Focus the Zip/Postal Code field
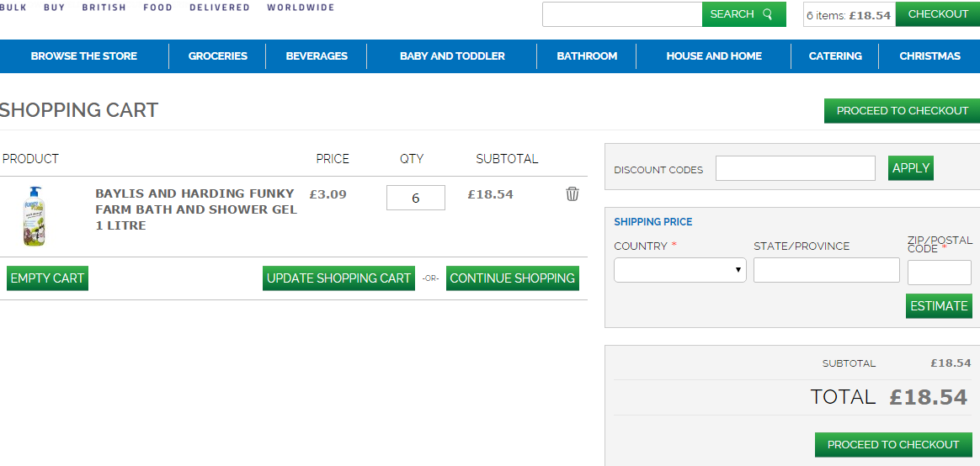The width and height of the screenshot is (980, 466). click(940, 273)
